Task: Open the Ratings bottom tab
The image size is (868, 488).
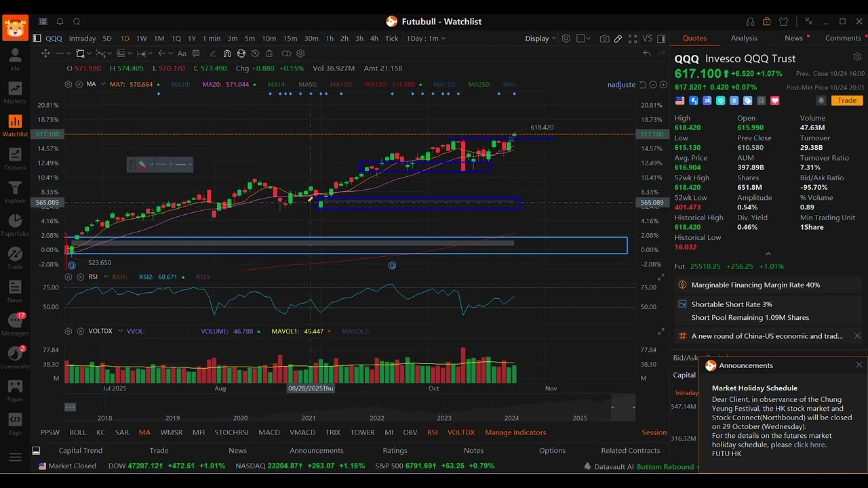Action: click(x=395, y=450)
